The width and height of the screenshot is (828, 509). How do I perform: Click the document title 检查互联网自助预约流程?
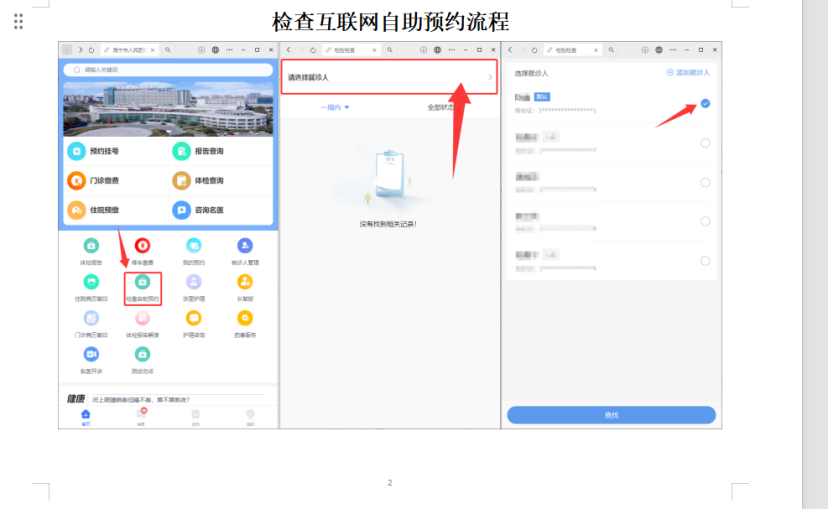click(390, 22)
